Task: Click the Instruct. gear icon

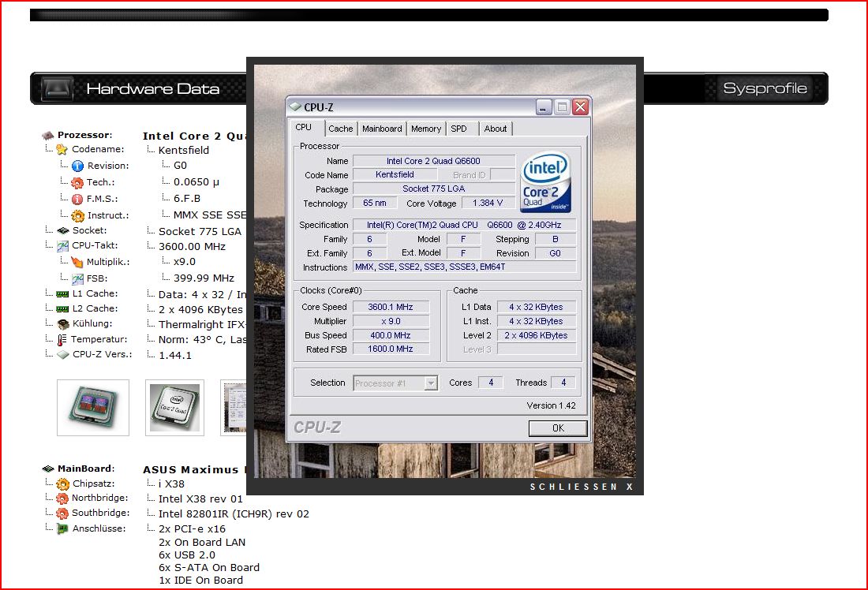Action: coord(77,215)
